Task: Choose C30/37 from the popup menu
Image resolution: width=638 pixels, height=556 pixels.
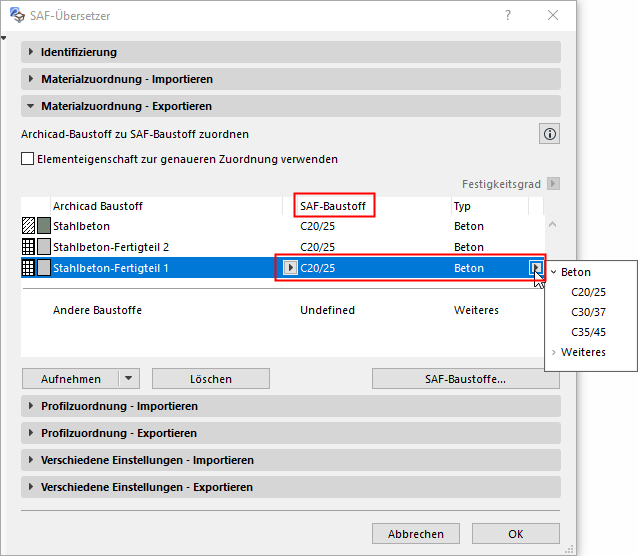Action: click(588, 312)
